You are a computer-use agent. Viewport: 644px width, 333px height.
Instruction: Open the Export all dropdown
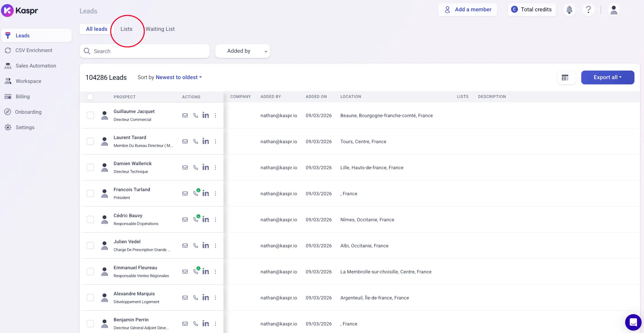pos(608,77)
